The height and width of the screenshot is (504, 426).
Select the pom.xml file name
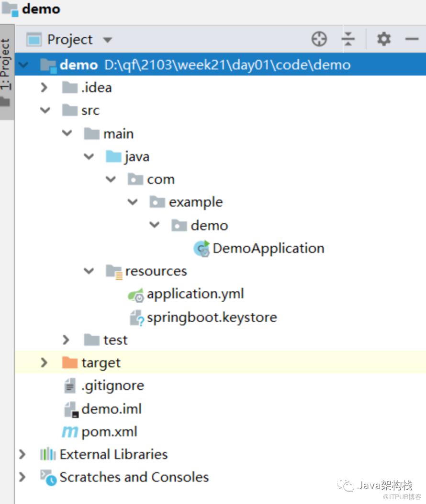(110, 432)
